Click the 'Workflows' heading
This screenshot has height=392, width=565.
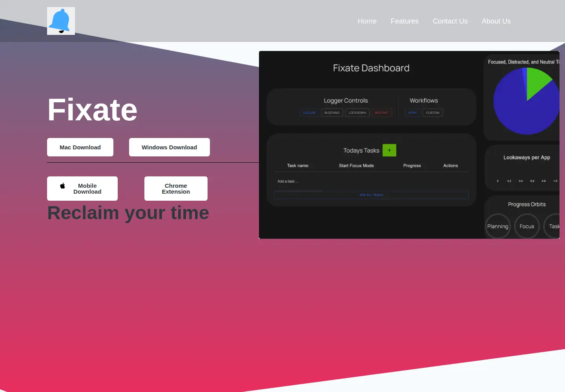[424, 101]
